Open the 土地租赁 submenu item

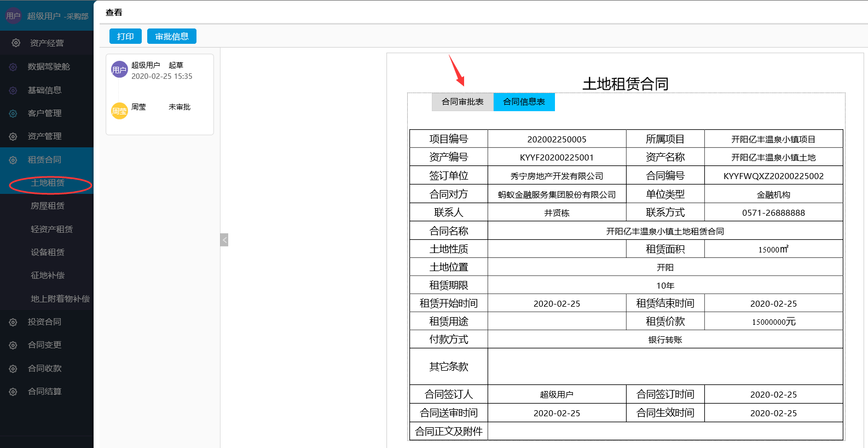coord(48,183)
